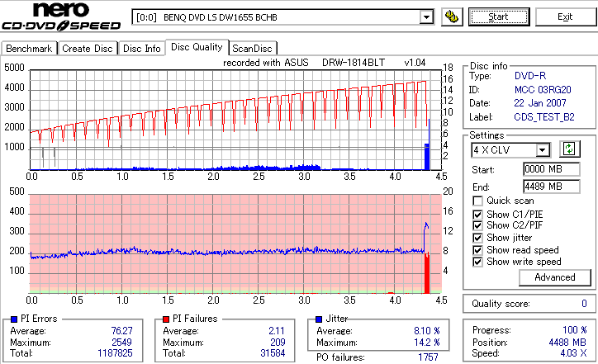The image size is (598, 364).
Task: Click the PI Failures average 2.11
Action: tap(277, 331)
